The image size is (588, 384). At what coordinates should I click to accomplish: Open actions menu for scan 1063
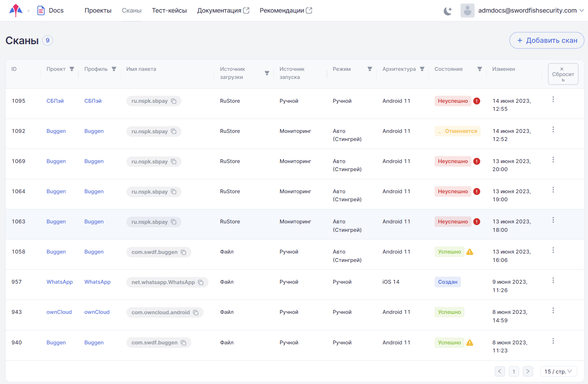pos(553,220)
